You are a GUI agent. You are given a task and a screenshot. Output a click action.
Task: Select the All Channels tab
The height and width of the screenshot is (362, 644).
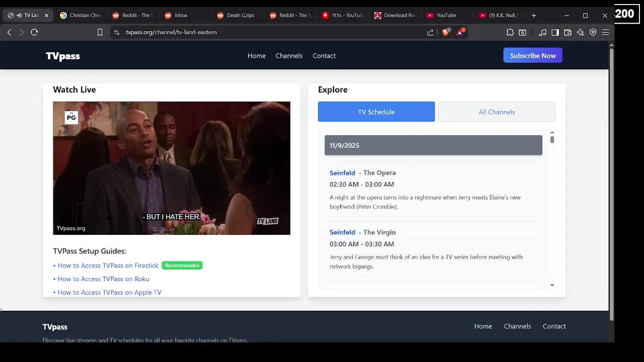(x=497, y=112)
